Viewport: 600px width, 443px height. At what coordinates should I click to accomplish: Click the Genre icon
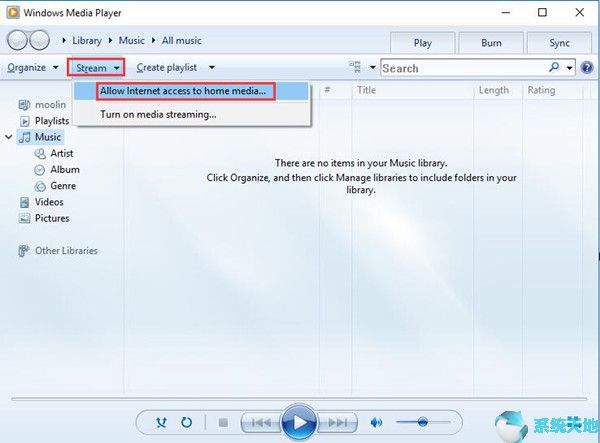click(40, 186)
